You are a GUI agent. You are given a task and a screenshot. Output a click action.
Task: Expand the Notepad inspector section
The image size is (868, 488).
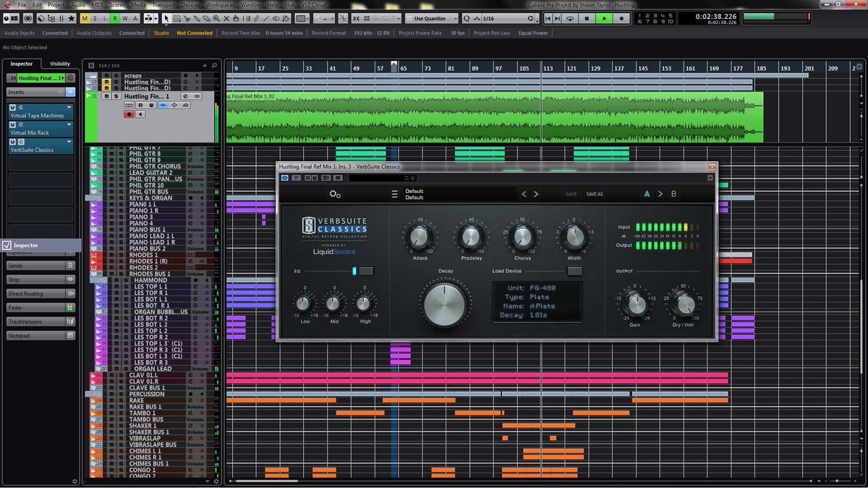(x=41, y=335)
